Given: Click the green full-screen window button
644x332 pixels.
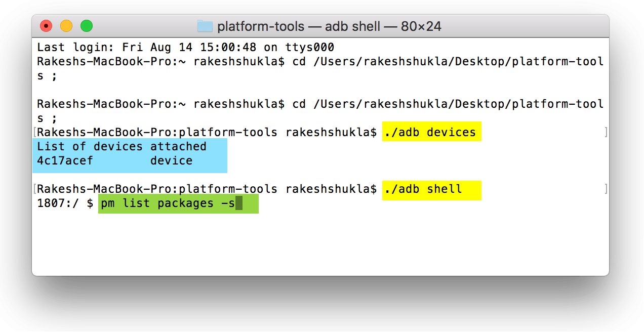Looking at the screenshot, I should (x=87, y=26).
